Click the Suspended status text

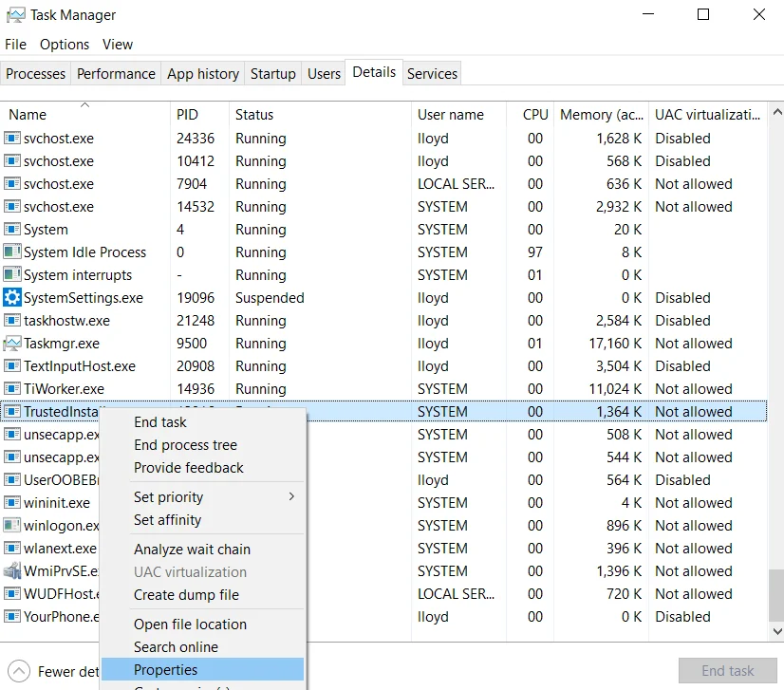(270, 297)
